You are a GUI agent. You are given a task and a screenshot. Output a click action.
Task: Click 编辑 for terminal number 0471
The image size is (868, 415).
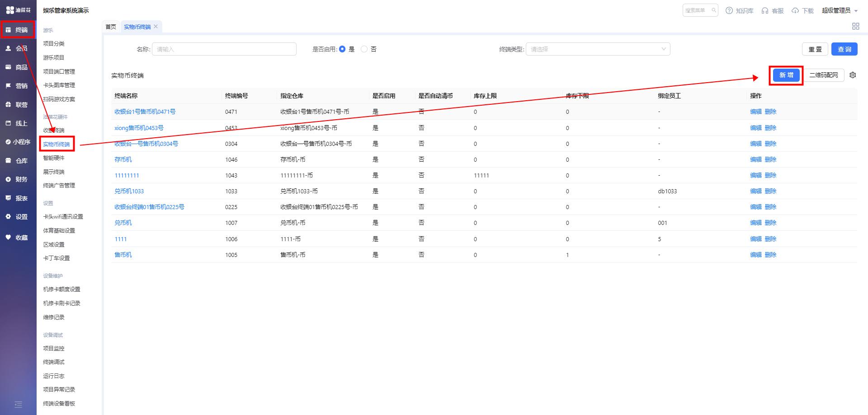pyautogui.click(x=756, y=112)
